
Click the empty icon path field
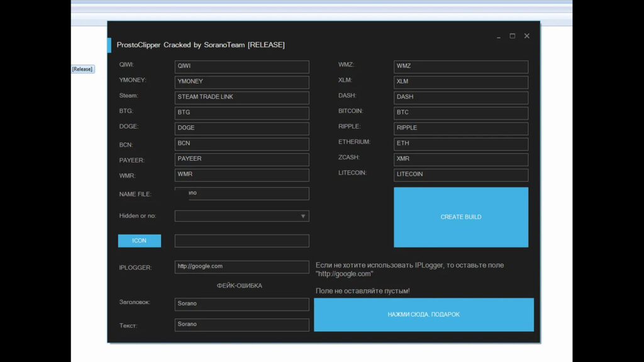(241, 241)
